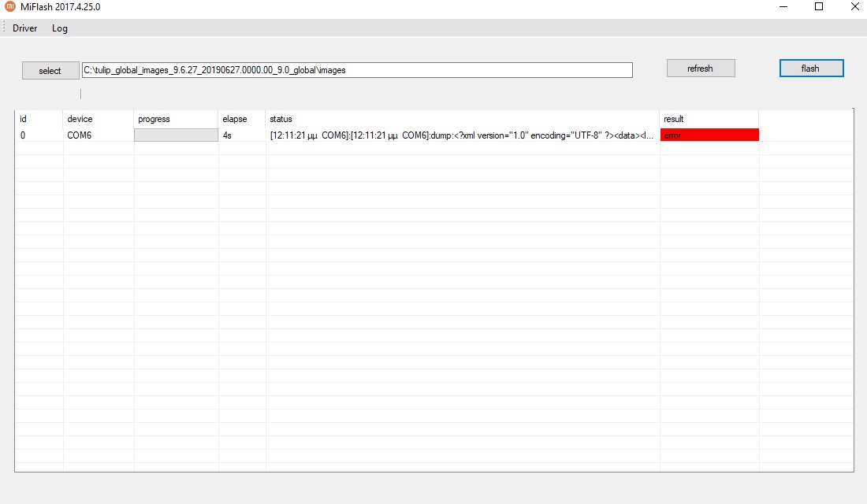Viewport: 867px width, 504px height.
Task: Open the Log menu
Action: coord(60,28)
